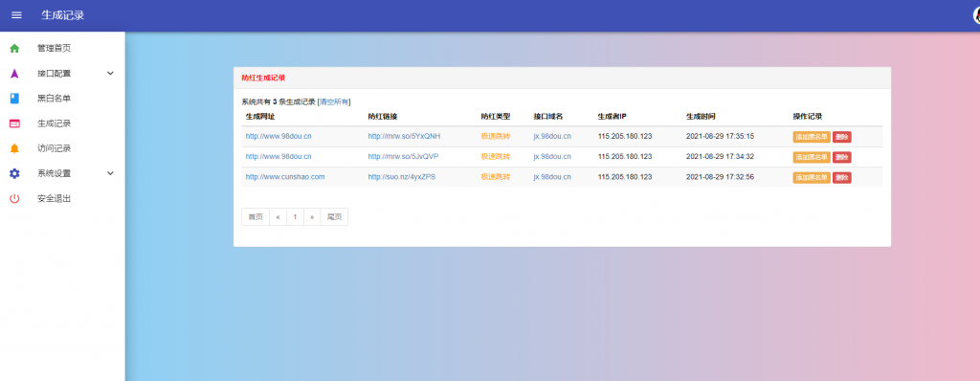This screenshot has width=980, height=381.
Task: Click the 系统设置 gear icon
Action: click(14, 173)
